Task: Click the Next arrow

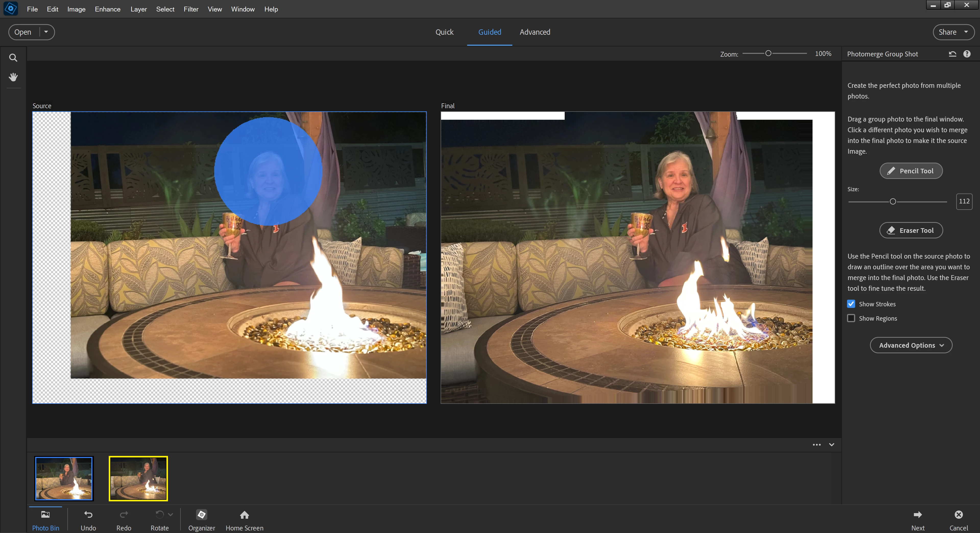Action: pyautogui.click(x=918, y=515)
